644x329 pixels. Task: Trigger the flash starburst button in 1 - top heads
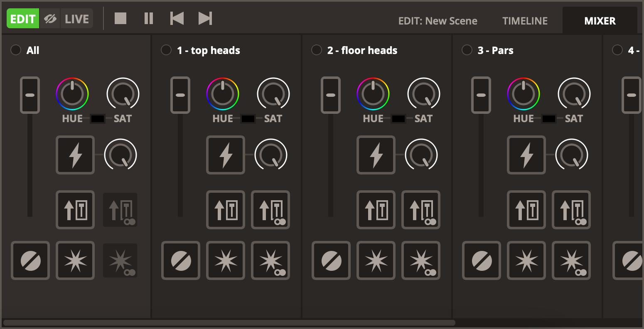[x=226, y=261]
